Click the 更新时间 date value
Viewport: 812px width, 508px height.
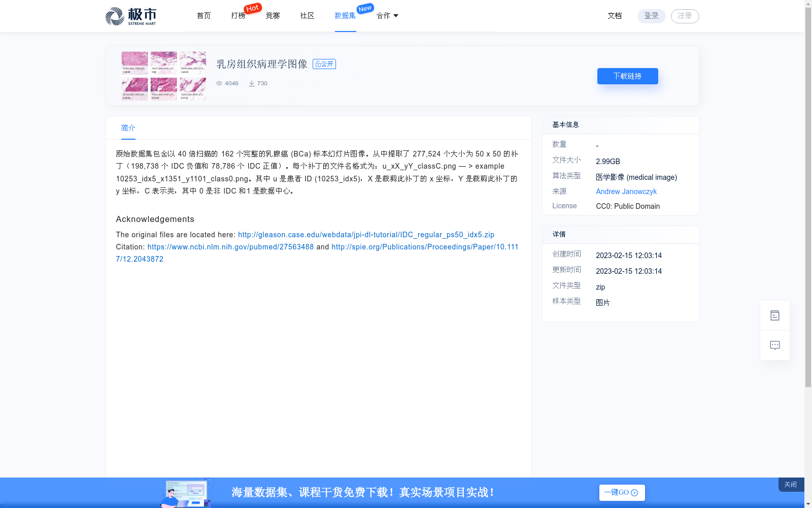click(x=629, y=271)
